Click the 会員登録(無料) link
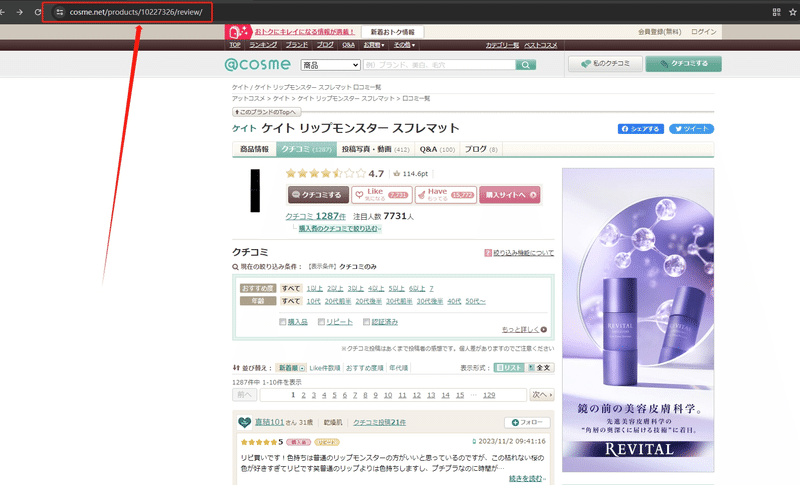The image size is (800, 485). [x=659, y=32]
